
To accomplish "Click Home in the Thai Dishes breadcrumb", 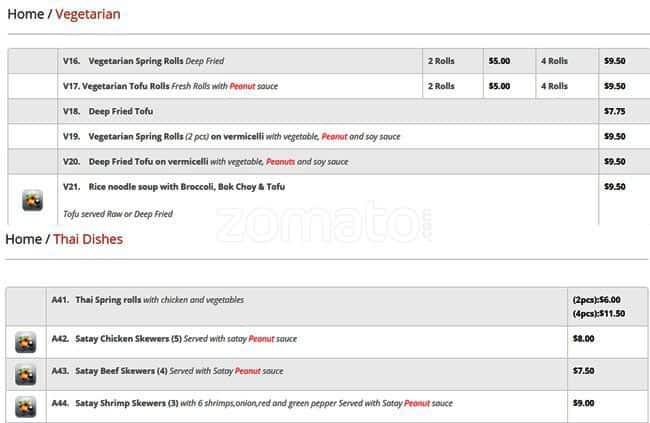I will pos(23,239).
